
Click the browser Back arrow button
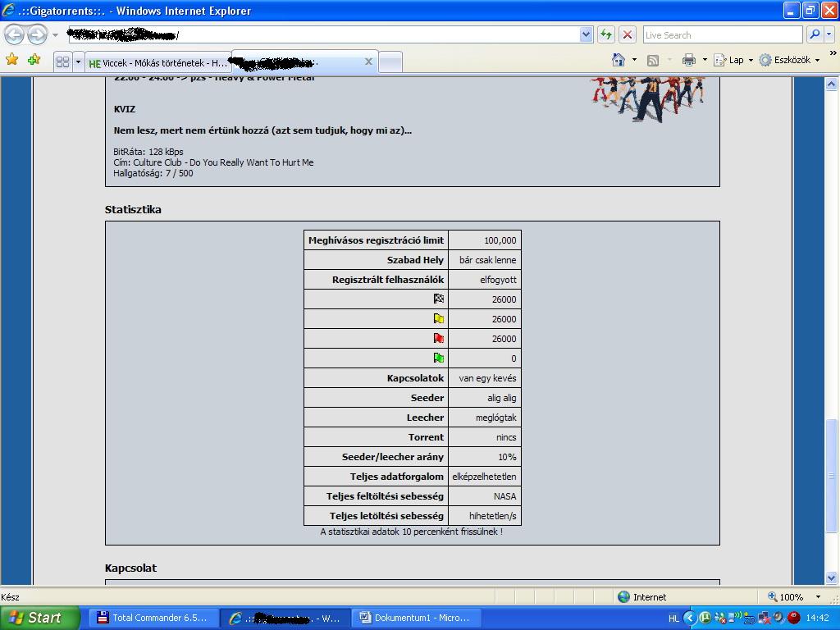(14, 35)
